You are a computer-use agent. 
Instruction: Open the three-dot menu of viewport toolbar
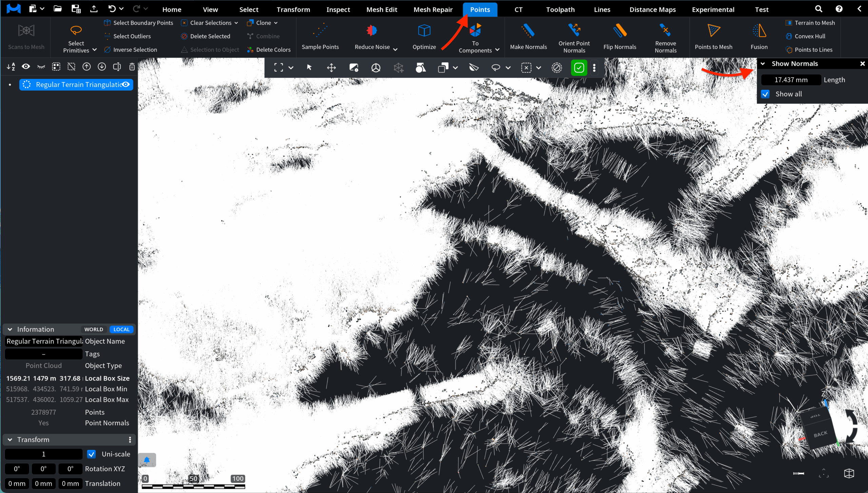594,67
